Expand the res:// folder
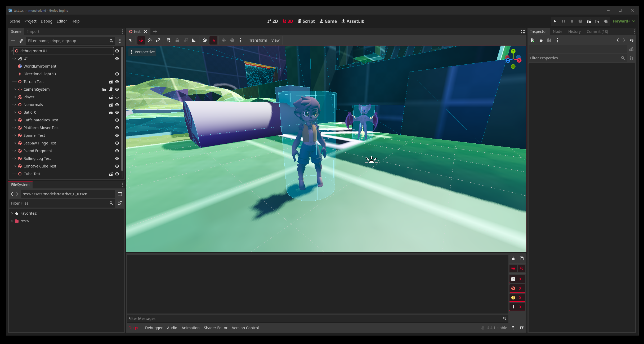644x344 pixels. 12,221
